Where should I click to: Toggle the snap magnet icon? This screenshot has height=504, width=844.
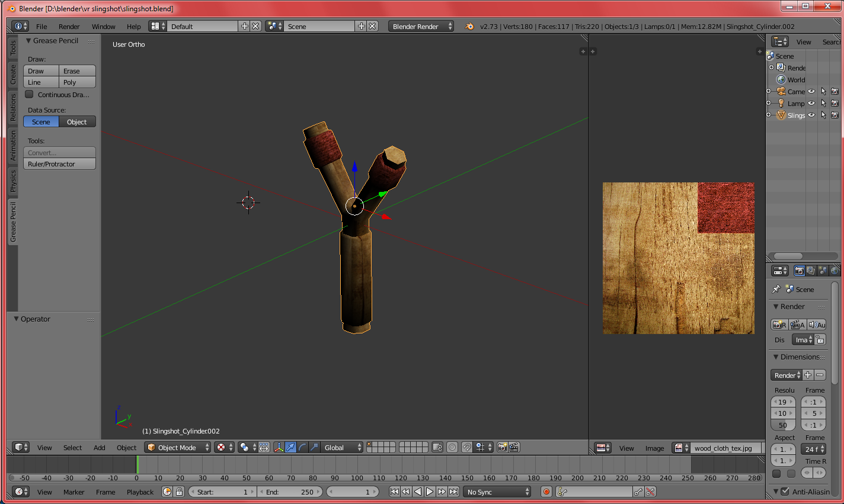[467, 448]
